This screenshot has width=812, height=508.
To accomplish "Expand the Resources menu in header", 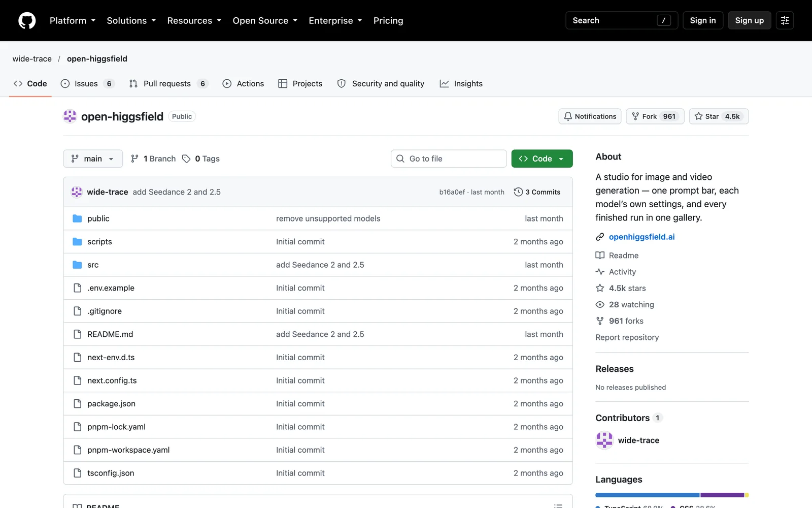I will click(x=194, y=20).
